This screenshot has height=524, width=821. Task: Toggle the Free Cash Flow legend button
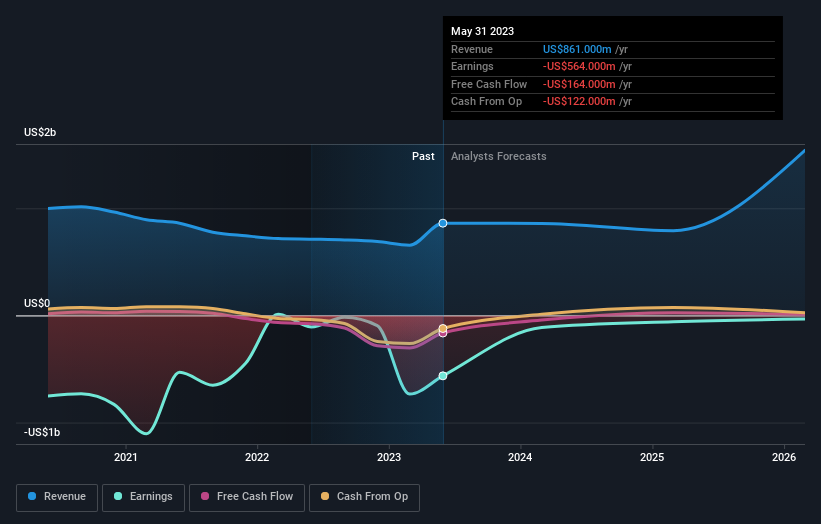point(247,497)
